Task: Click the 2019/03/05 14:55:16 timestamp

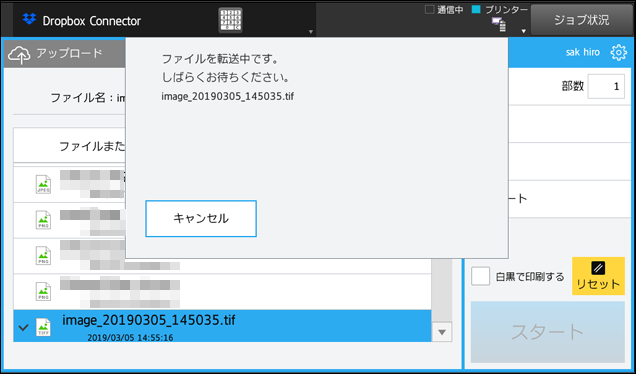Action: tap(130, 337)
